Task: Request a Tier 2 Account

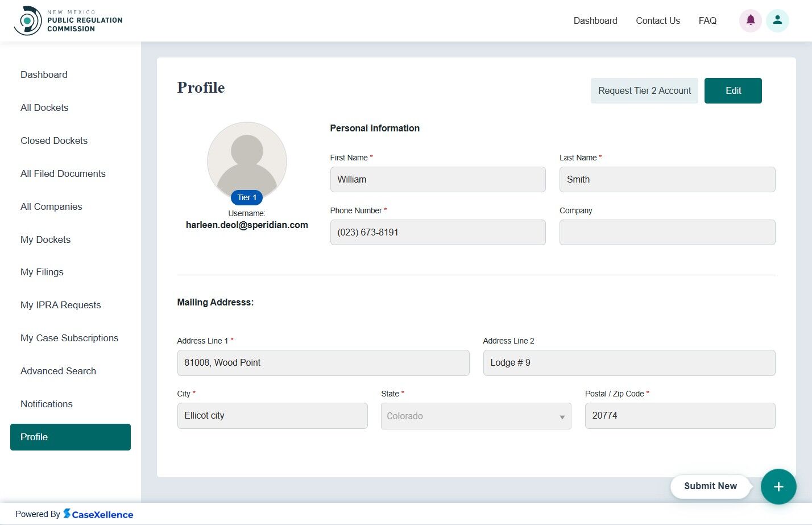Action: click(x=644, y=90)
